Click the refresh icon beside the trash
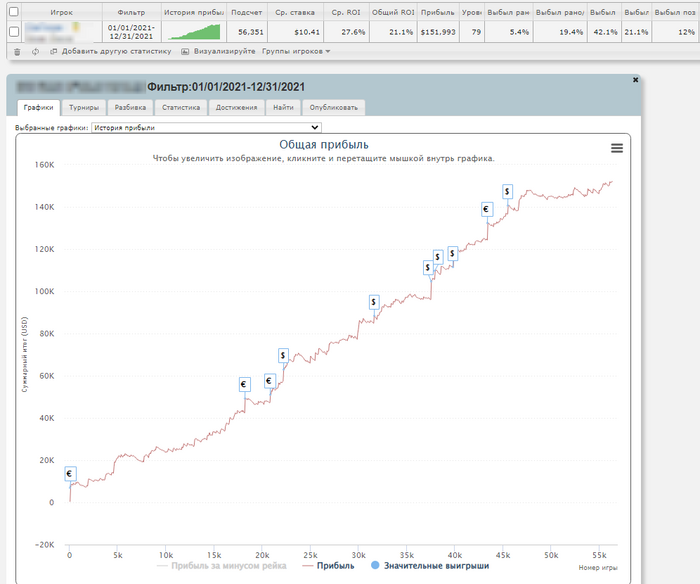 35,51
